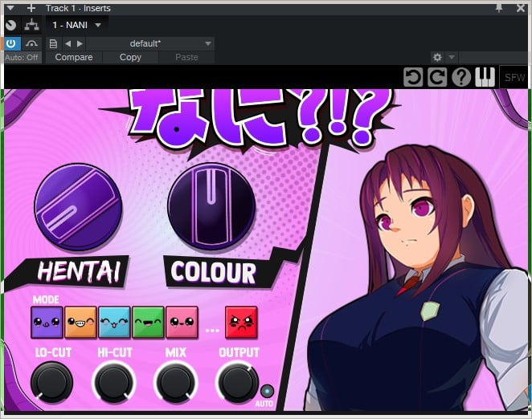
Task: Select the pink face mode
Action: pyautogui.click(x=182, y=322)
